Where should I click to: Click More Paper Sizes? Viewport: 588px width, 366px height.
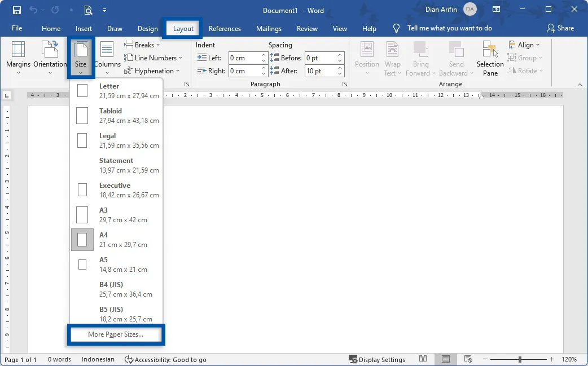(116, 334)
